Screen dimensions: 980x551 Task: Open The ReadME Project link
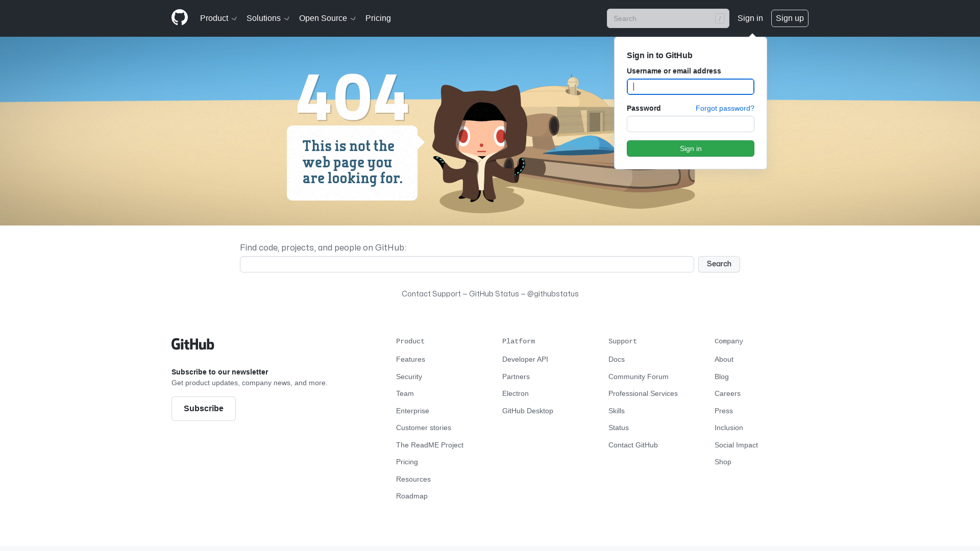click(430, 445)
